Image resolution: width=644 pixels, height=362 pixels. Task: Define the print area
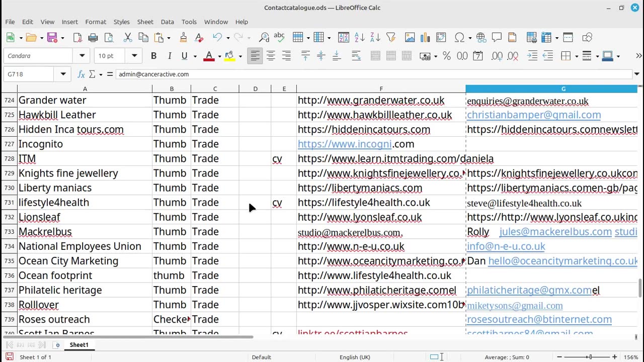532,38
